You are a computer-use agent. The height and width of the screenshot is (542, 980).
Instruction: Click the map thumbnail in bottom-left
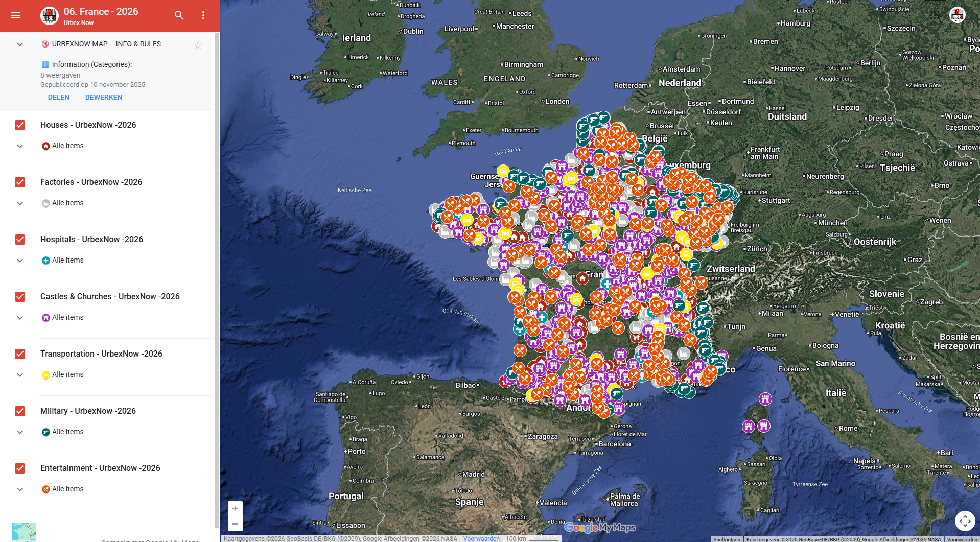pyautogui.click(x=24, y=532)
